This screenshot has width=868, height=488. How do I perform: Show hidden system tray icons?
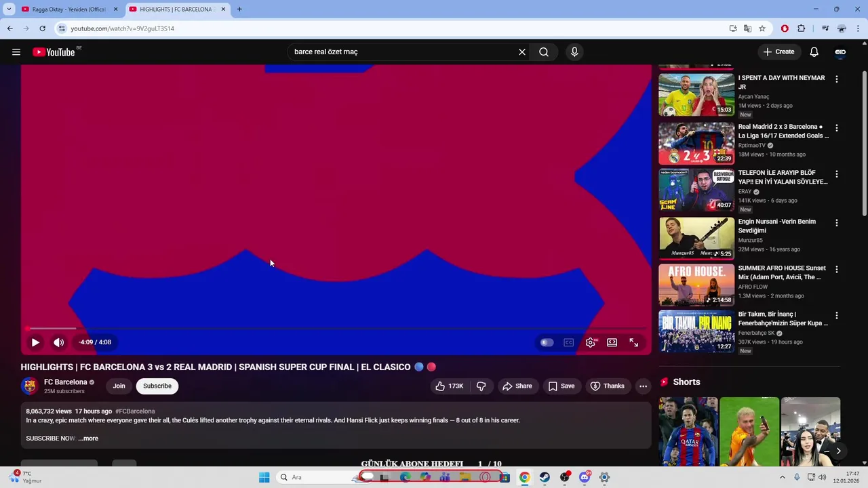[x=782, y=477]
